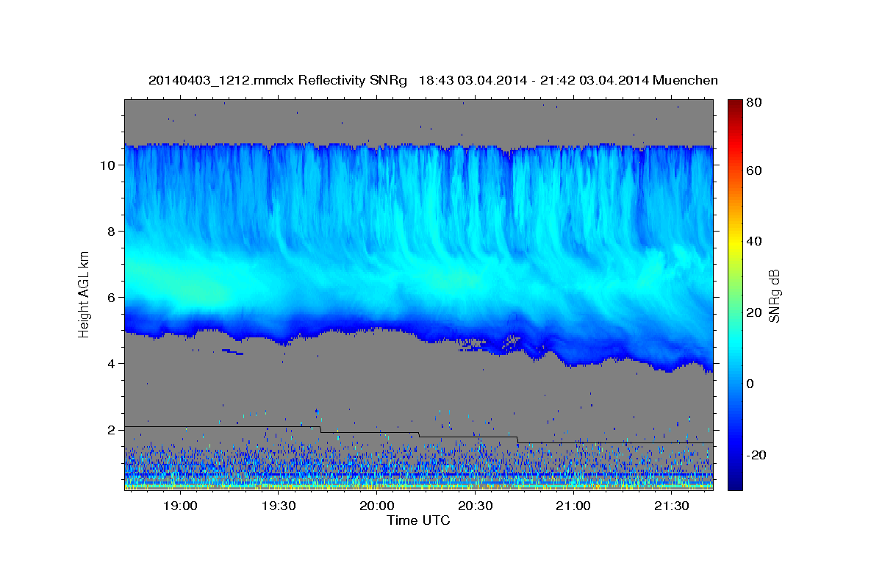Click the 'Height AGL km' axis label
This screenshot has width=882, height=588.
tap(84, 293)
